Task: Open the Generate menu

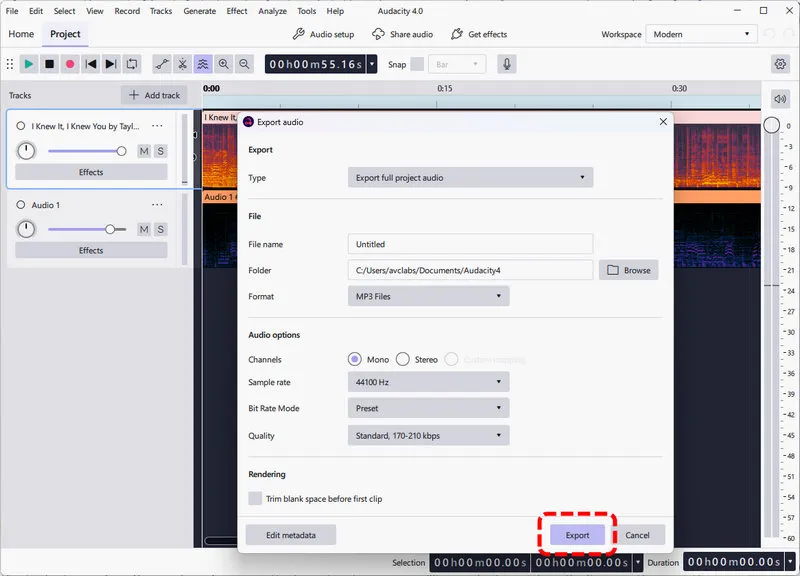Action: [199, 11]
